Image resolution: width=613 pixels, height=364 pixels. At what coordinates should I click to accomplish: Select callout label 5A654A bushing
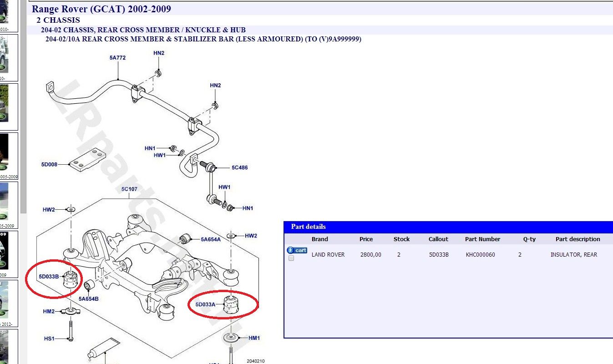pyautogui.click(x=211, y=239)
